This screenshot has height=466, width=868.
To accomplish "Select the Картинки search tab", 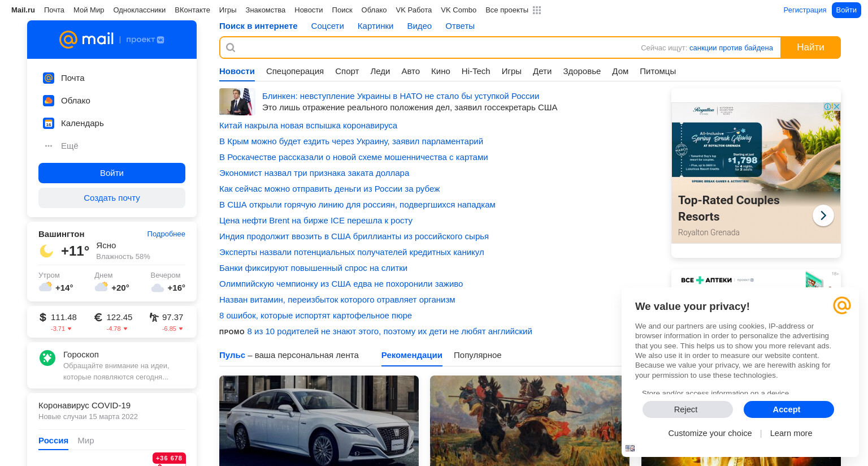I will (x=376, y=26).
